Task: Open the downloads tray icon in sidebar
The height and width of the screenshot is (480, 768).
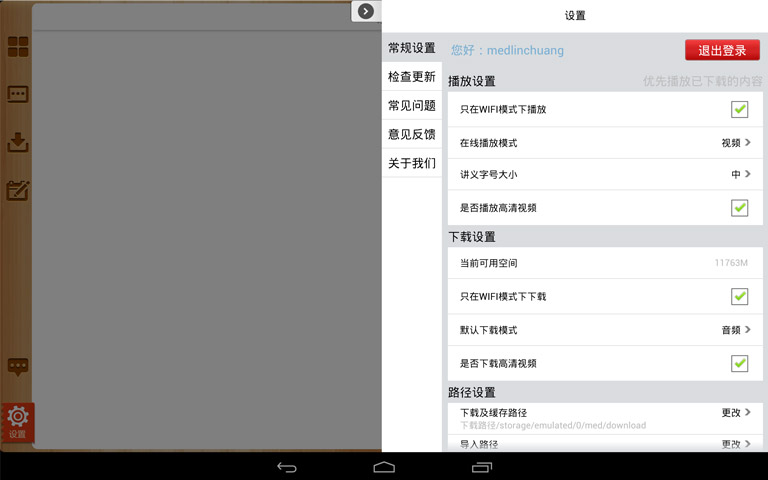Action: 18,142
